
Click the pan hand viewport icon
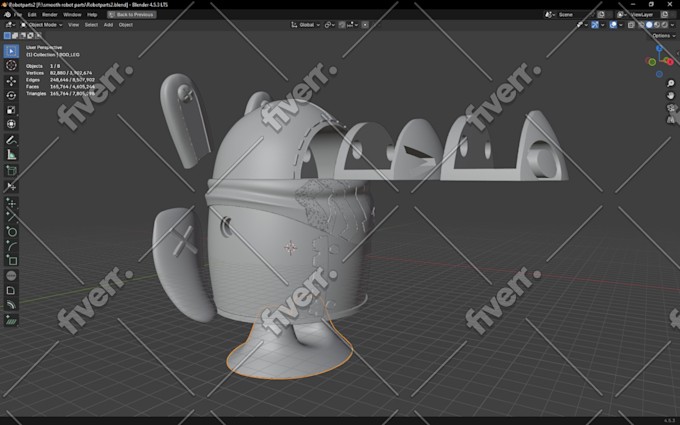pyautogui.click(x=670, y=95)
